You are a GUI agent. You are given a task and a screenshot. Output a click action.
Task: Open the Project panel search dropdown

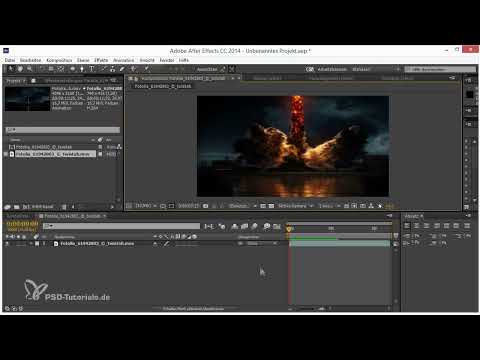coord(11,130)
